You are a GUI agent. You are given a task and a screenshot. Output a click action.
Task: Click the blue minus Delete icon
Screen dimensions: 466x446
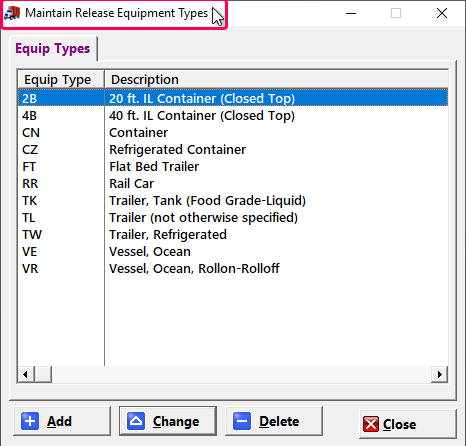pos(242,421)
